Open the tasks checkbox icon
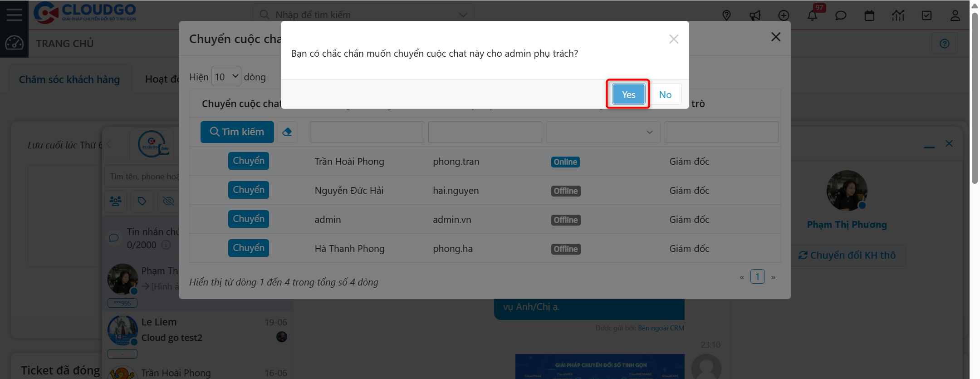The width and height of the screenshot is (980, 379). pos(926,15)
